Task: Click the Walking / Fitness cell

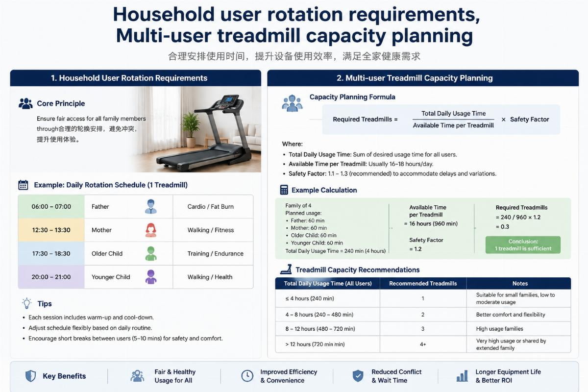Action: [213, 230]
